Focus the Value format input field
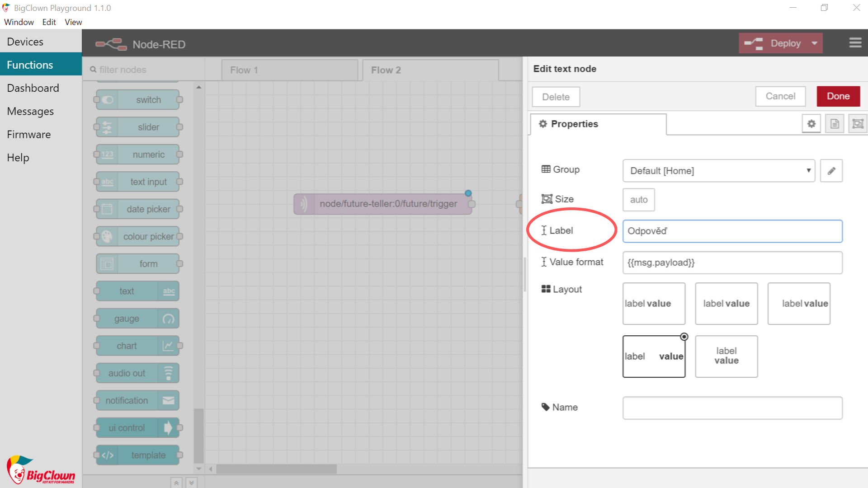 (x=732, y=263)
